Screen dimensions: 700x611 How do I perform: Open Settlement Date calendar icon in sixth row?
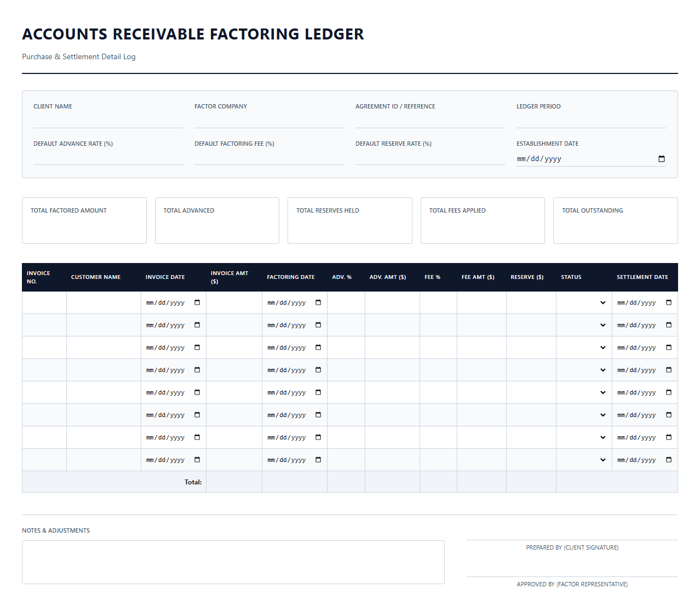coord(669,415)
